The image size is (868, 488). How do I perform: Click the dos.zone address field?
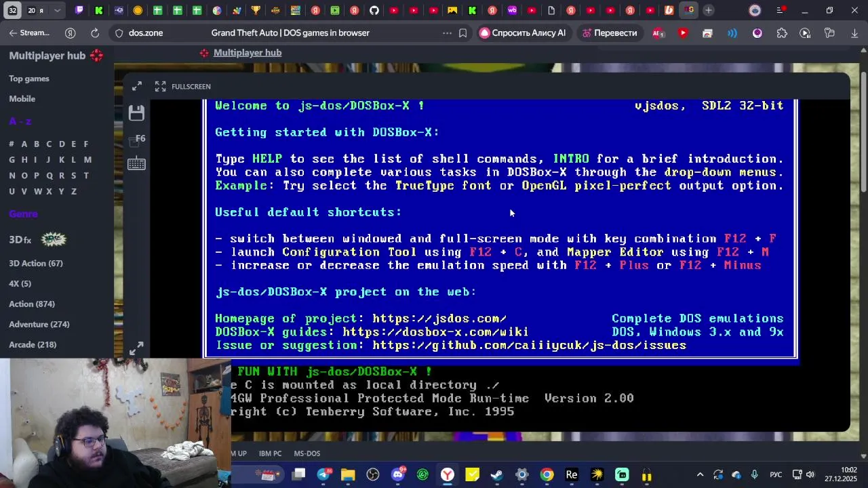point(146,33)
